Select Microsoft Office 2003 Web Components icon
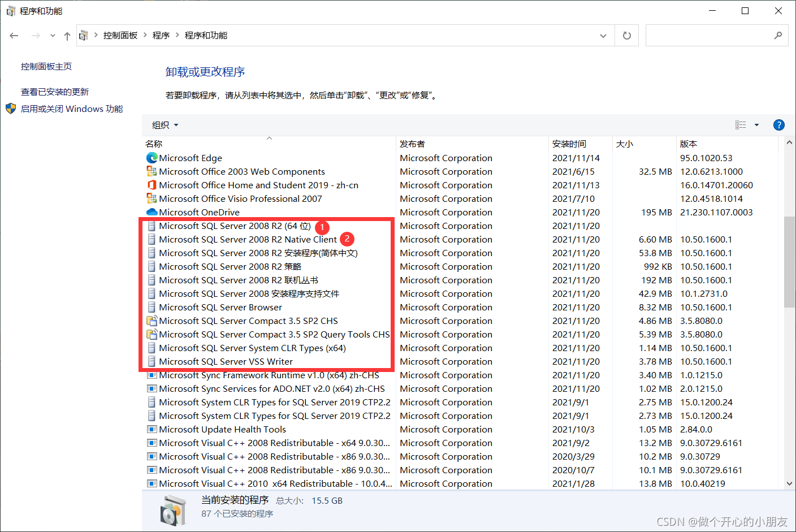Viewport: 796px width, 532px height. point(152,171)
